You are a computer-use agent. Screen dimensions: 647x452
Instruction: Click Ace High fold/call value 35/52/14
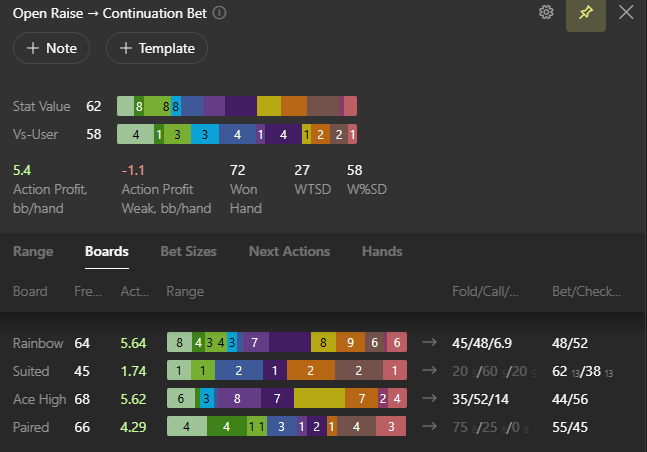point(480,399)
